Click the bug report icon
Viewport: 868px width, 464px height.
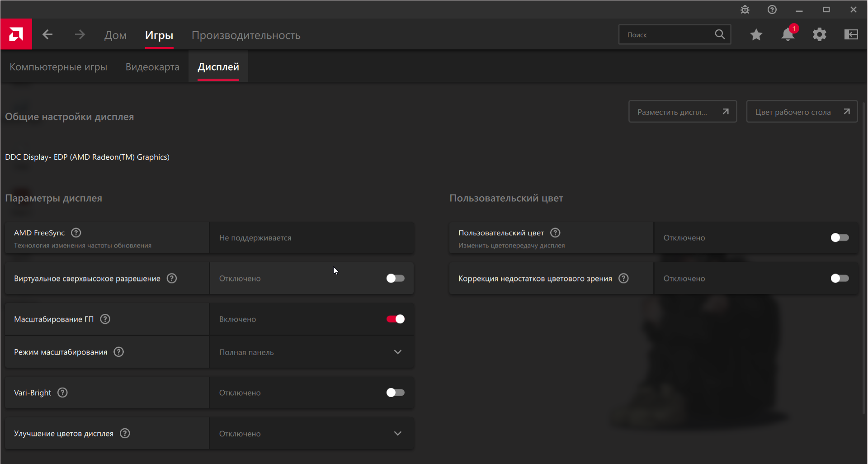click(745, 9)
